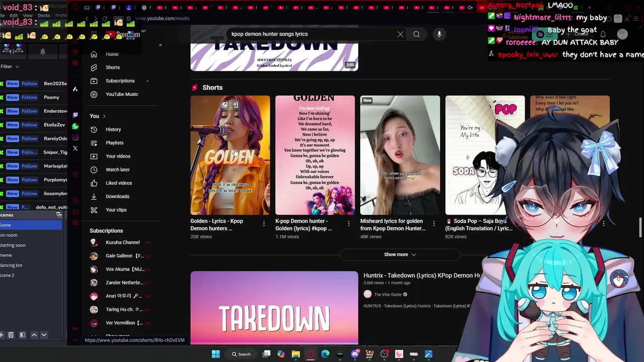
Task: Open more options for Golden Lyrics short
Action: point(264,223)
